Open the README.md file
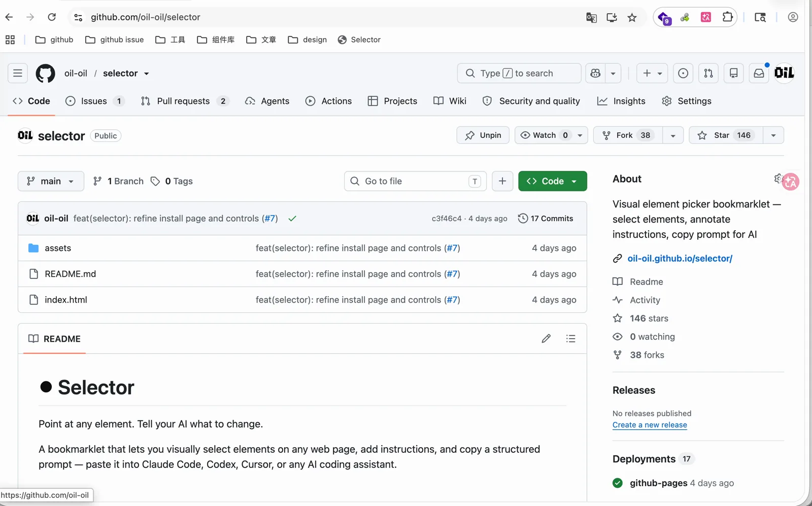The height and width of the screenshot is (506, 812). click(70, 274)
